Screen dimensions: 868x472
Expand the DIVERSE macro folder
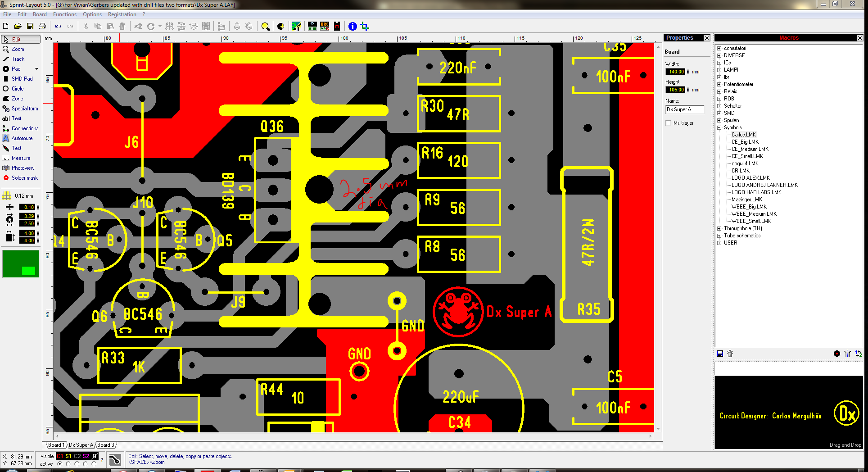click(x=719, y=55)
